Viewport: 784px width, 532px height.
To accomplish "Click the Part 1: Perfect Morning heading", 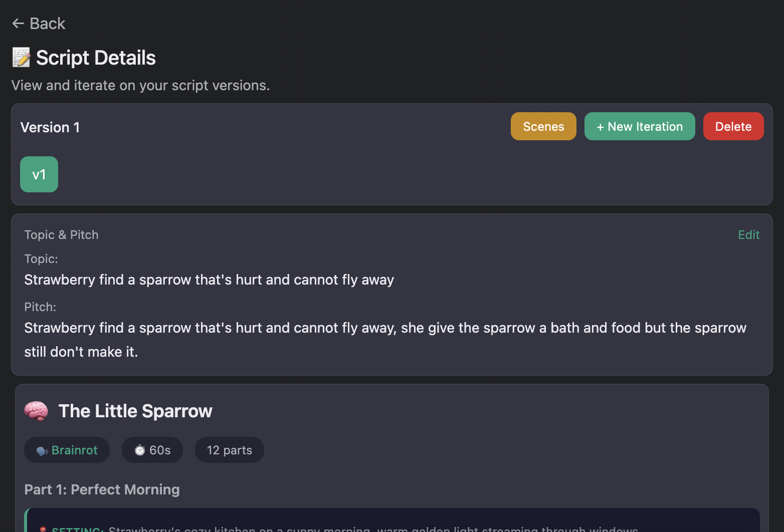I will (x=102, y=489).
